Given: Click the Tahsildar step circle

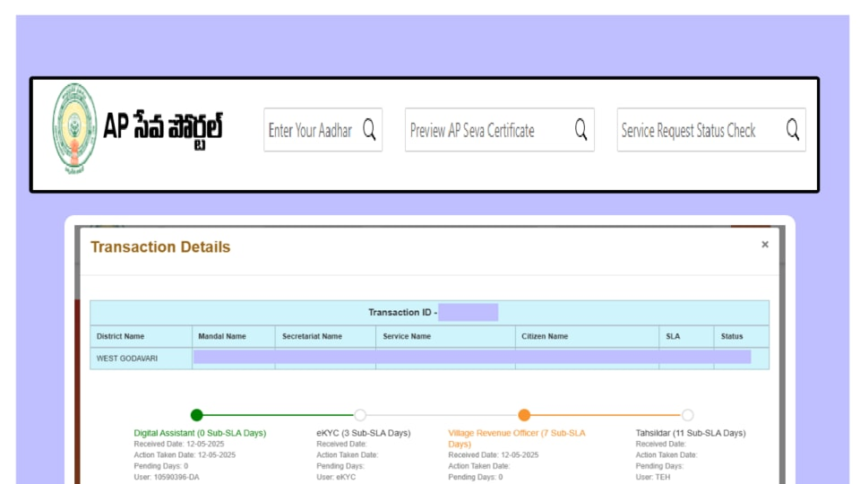Looking at the screenshot, I should [688, 415].
